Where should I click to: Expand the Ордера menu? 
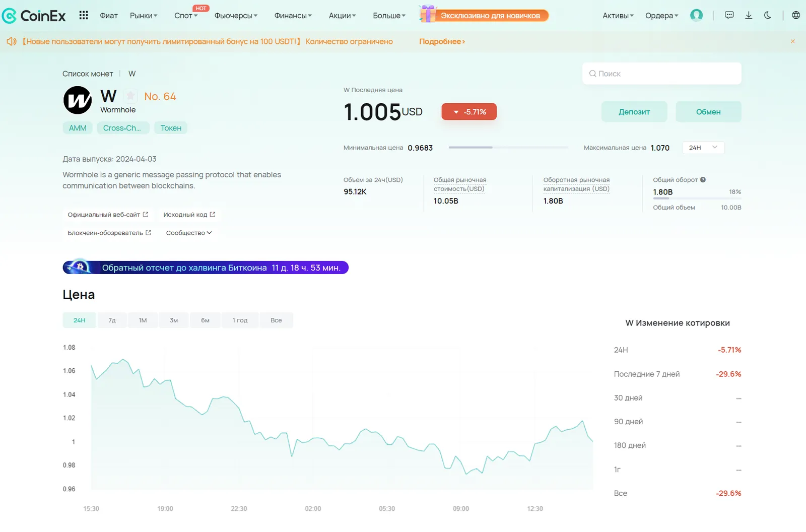pos(661,16)
